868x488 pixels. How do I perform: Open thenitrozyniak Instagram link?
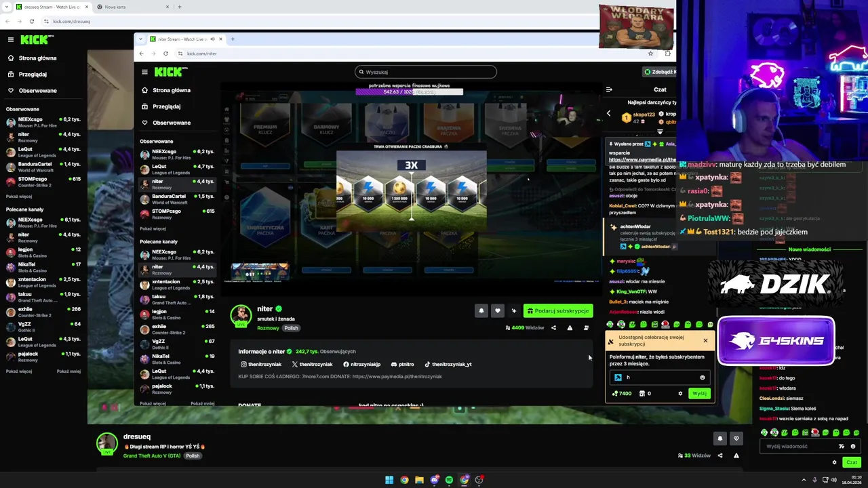pos(260,364)
